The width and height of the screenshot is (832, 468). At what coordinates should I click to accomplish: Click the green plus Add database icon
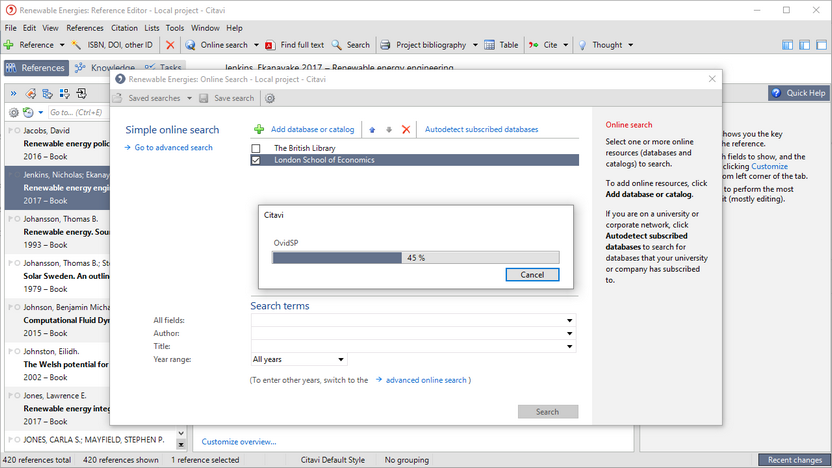259,129
